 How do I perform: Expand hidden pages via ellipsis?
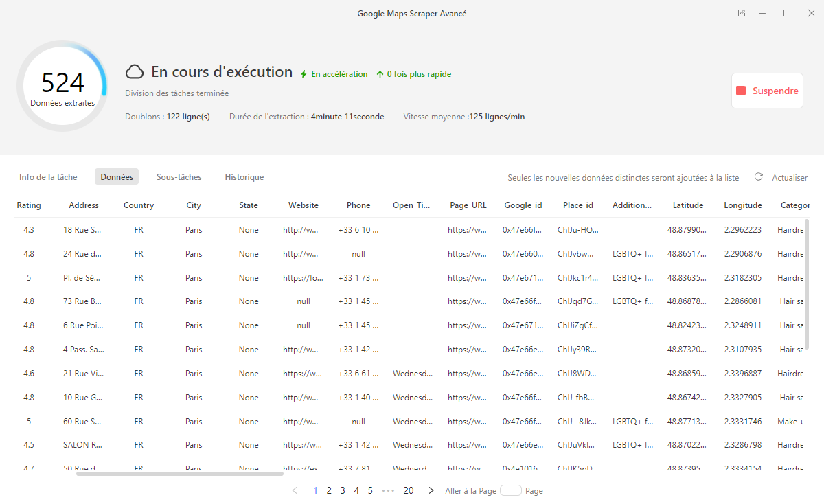(x=388, y=490)
